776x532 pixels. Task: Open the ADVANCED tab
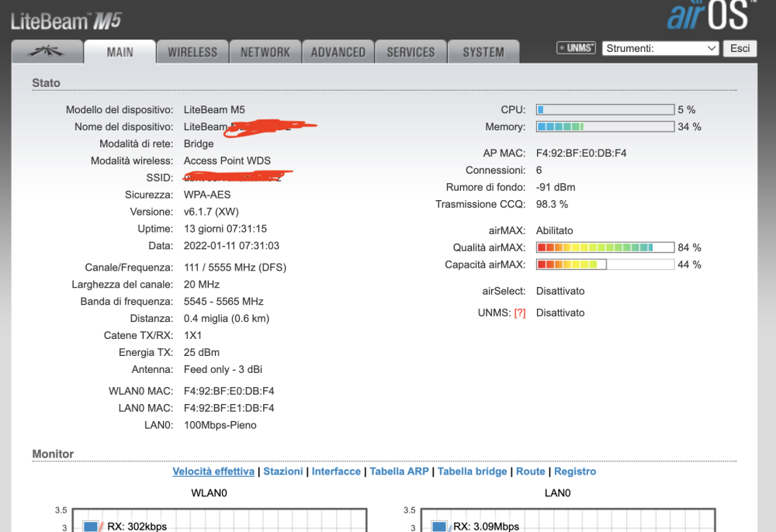pos(338,52)
